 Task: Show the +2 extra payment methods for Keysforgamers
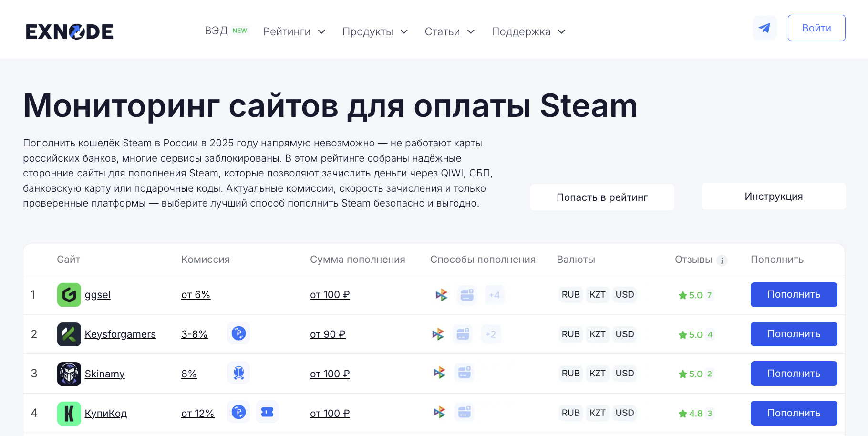(x=491, y=334)
